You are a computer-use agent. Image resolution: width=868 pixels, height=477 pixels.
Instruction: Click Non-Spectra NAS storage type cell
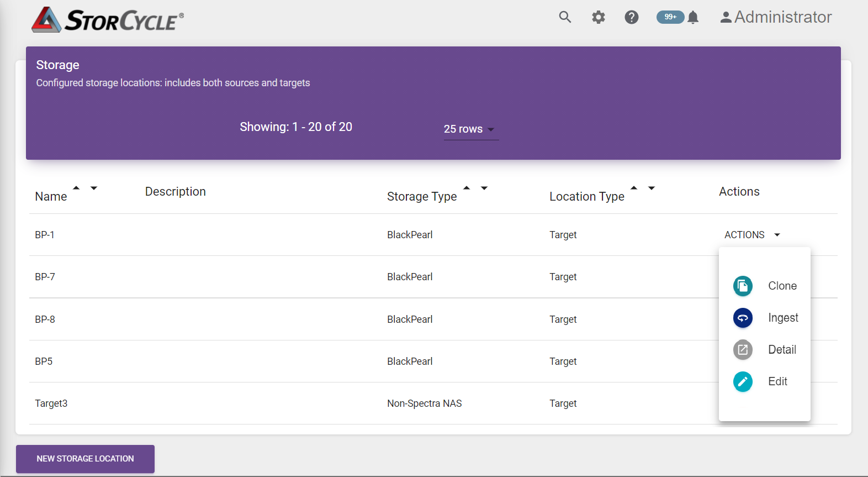[424, 403]
